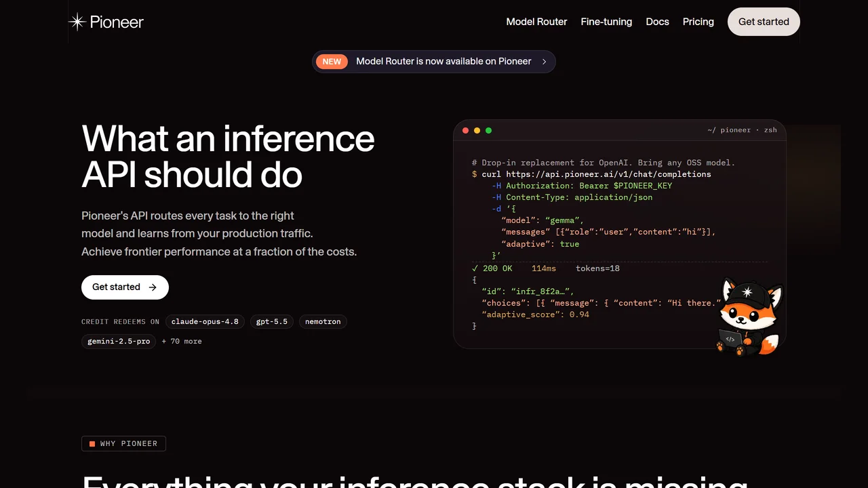Open the NEW Model Router announcement banner
Screen dimensions: 868x488
[x=434, y=62]
